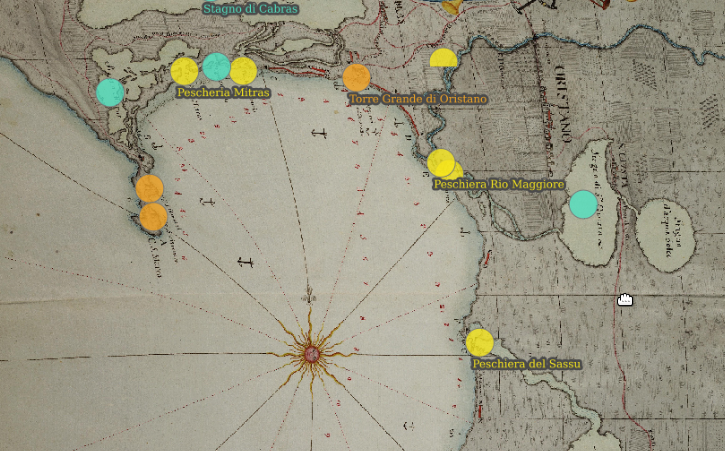Click the teal marker above the Pescheria Mitras label
This screenshot has height=451, width=725.
click(216, 67)
